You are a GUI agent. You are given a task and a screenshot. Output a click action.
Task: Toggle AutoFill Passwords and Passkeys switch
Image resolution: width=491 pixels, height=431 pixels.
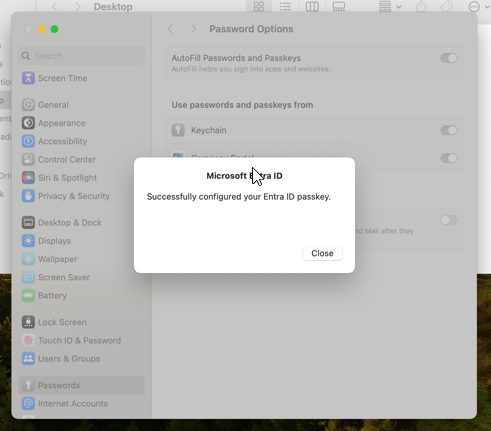click(x=449, y=58)
